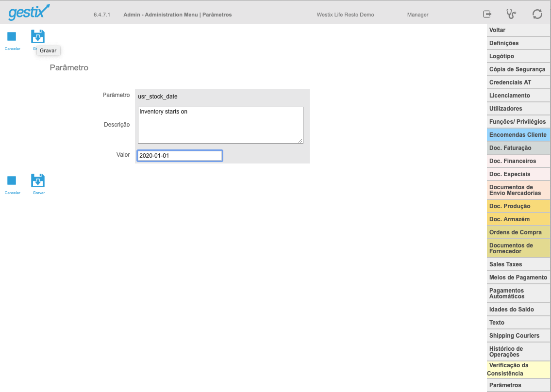The height and width of the screenshot is (392, 551).
Task: Click the bottom Cancelar square icon
Action: coord(12,180)
